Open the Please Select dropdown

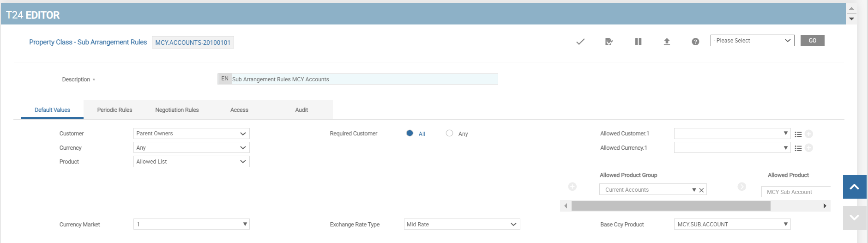click(752, 41)
